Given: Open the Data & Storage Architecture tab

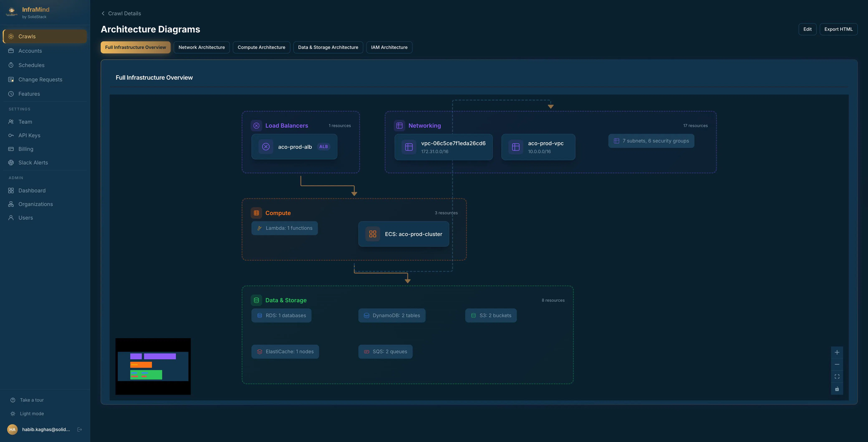Looking at the screenshot, I should point(328,47).
